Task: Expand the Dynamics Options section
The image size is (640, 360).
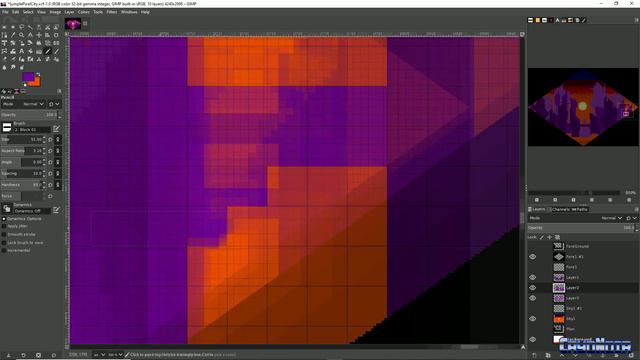Action: 4,219
